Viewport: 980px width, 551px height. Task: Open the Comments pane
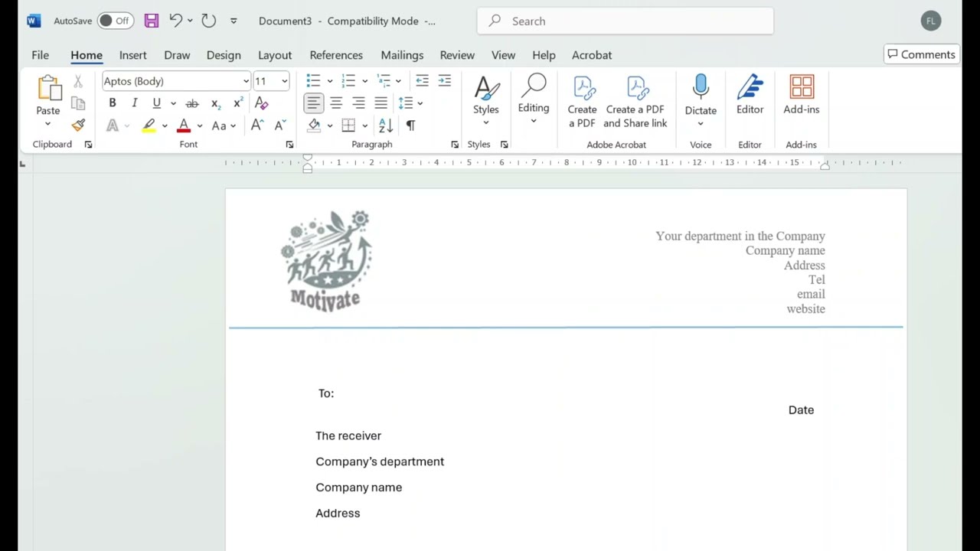coord(921,54)
